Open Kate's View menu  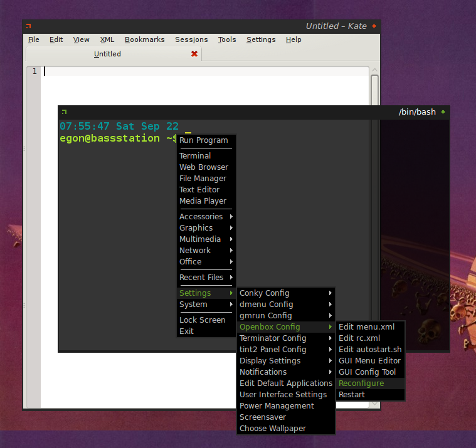81,39
